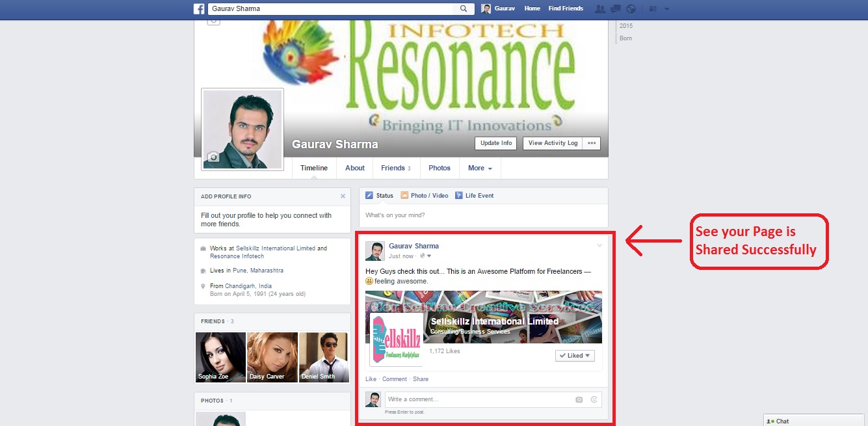868x426 pixels.
Task: Click the post author avatar thumbnail
Action: pos(375,251)
